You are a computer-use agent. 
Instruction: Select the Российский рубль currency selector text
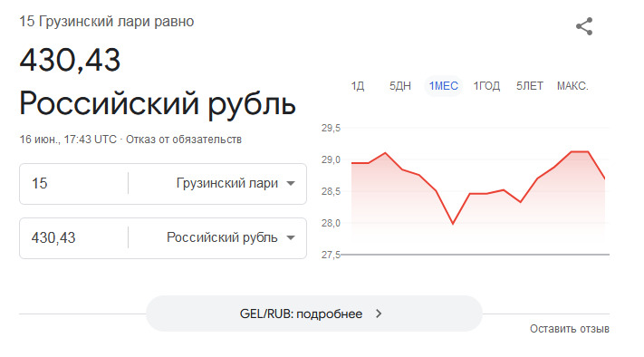pos(222,237)
